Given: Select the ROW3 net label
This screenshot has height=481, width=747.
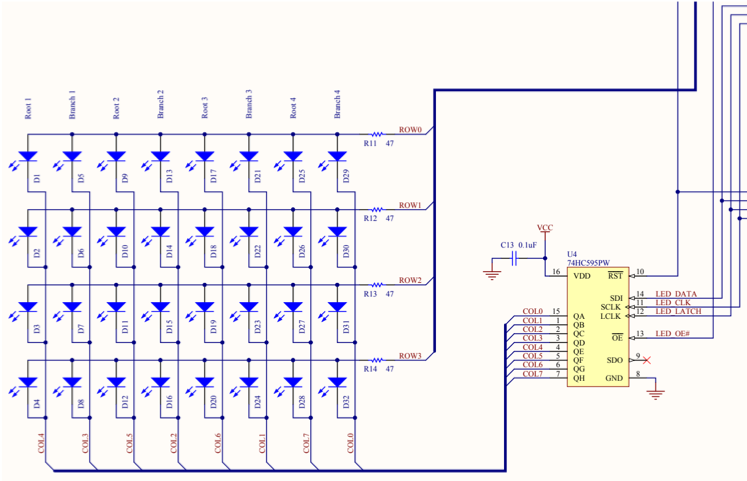Looking at the screenshot, I should (410, 356).
